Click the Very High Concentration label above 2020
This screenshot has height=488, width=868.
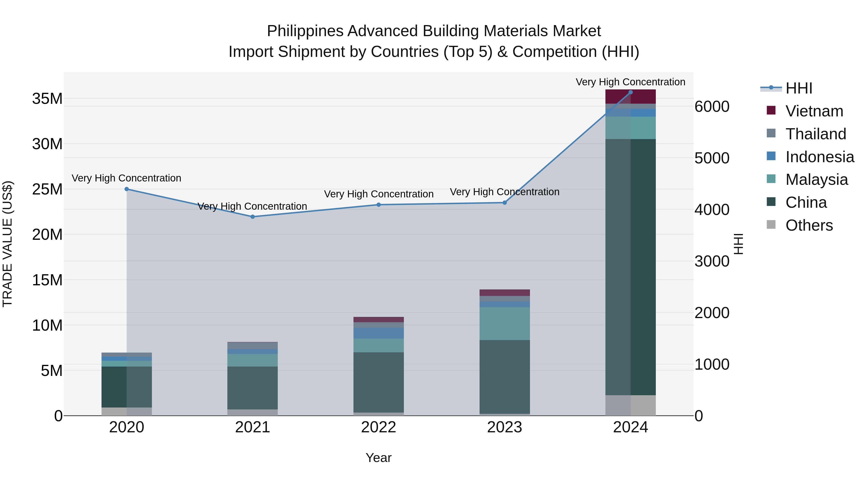126,178
